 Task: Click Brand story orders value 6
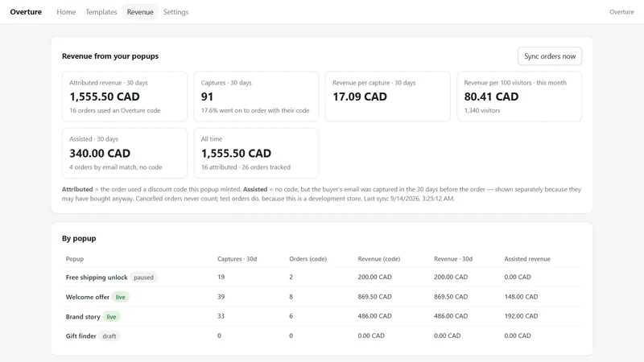[291, 316]
